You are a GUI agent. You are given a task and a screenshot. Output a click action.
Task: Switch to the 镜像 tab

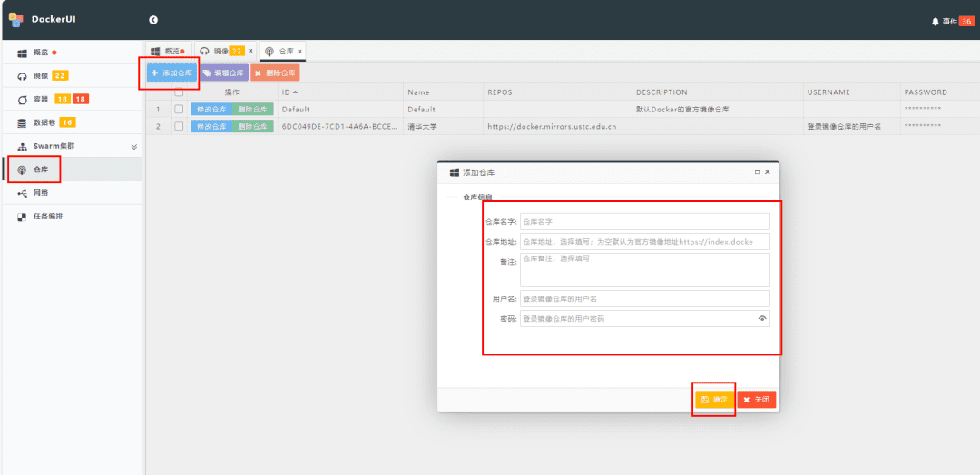(x=220, y=51)
